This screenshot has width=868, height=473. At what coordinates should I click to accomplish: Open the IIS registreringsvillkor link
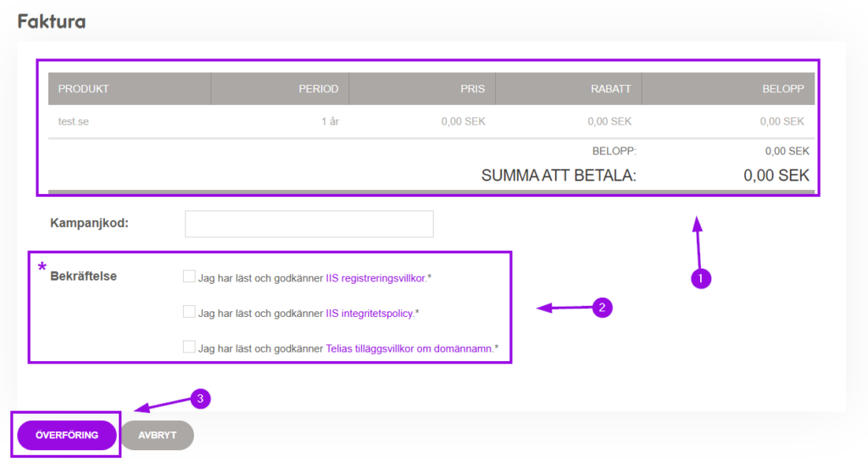click(376, 277)
